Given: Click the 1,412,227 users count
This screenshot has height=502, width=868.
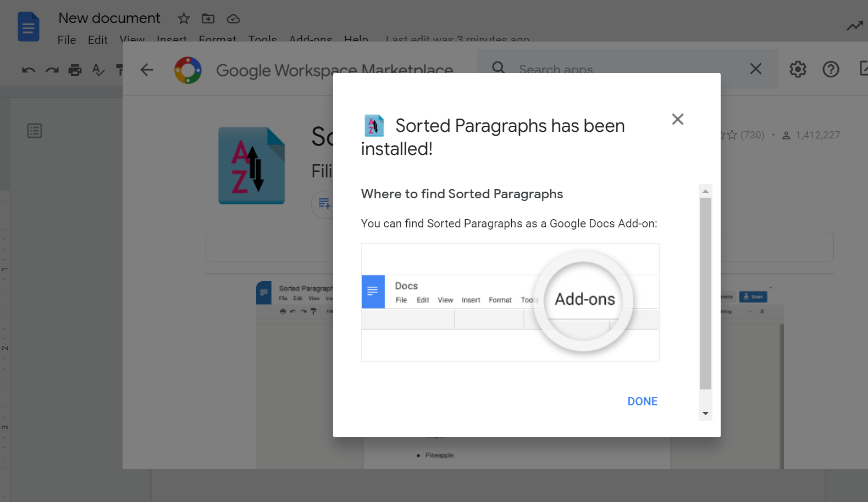Looking at the screenshot, I should coord(817,135).
